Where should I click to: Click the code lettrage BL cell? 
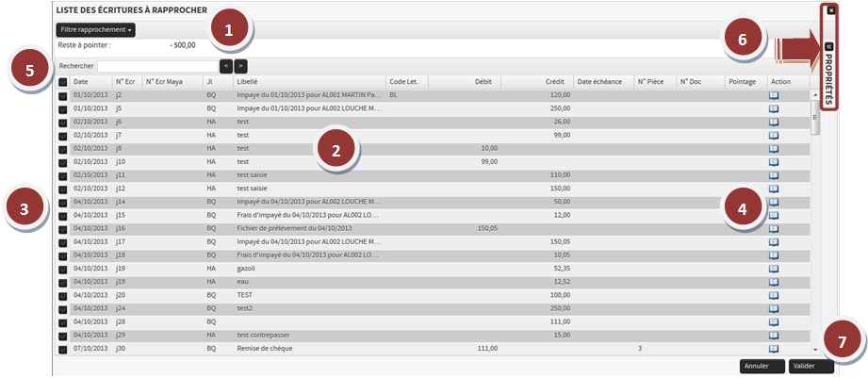[394, 95]
